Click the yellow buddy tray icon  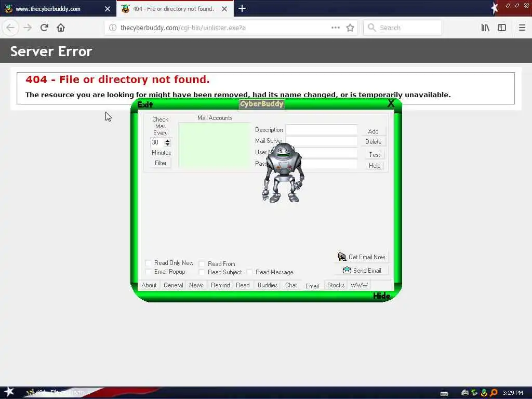(x=484, y=393)
